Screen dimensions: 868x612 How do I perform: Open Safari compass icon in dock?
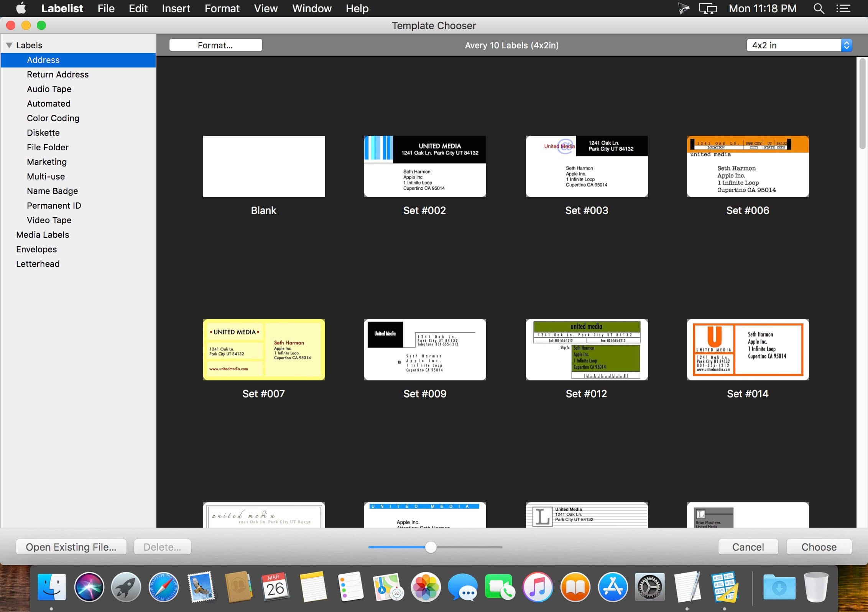click(x=163, y=587)
